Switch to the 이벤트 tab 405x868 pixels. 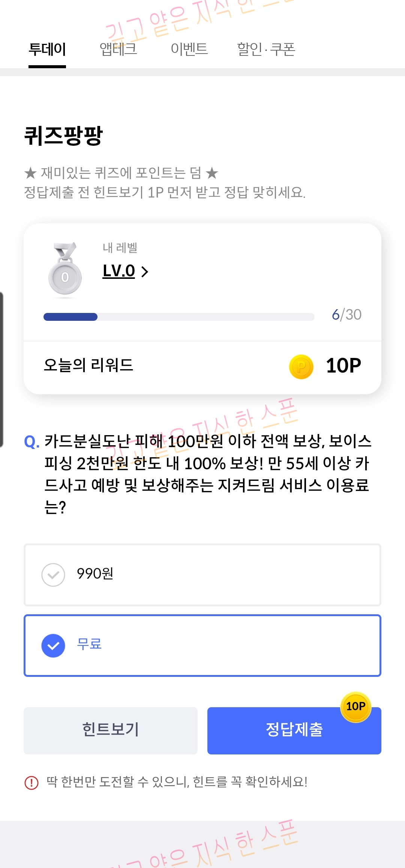click(189, 49)
